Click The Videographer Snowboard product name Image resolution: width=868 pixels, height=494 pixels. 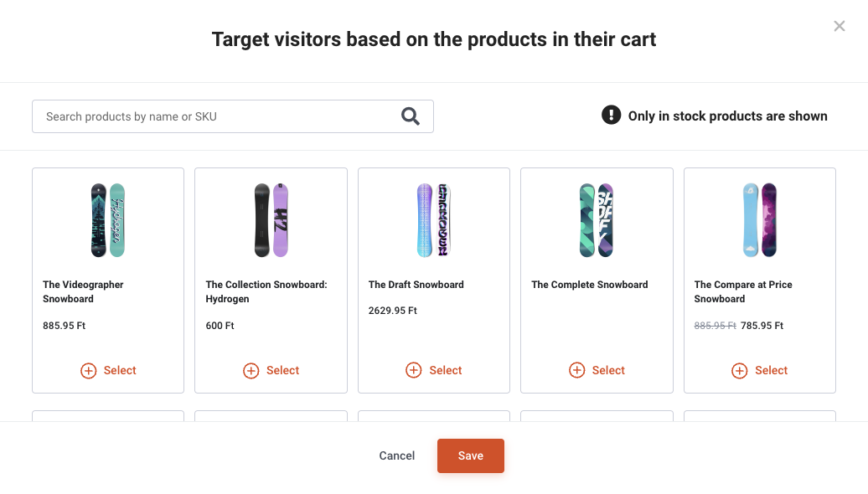tap(83, 291)
